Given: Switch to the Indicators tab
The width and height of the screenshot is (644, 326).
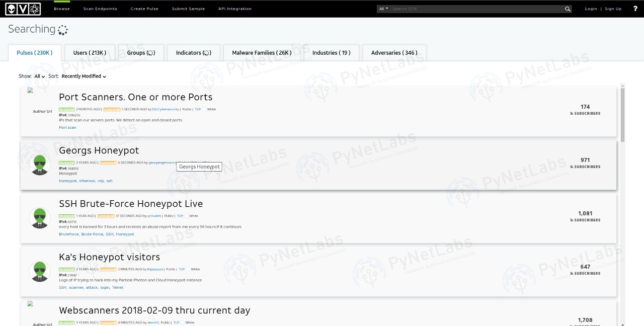Looking at the screenshot, I should pos(194,53).
